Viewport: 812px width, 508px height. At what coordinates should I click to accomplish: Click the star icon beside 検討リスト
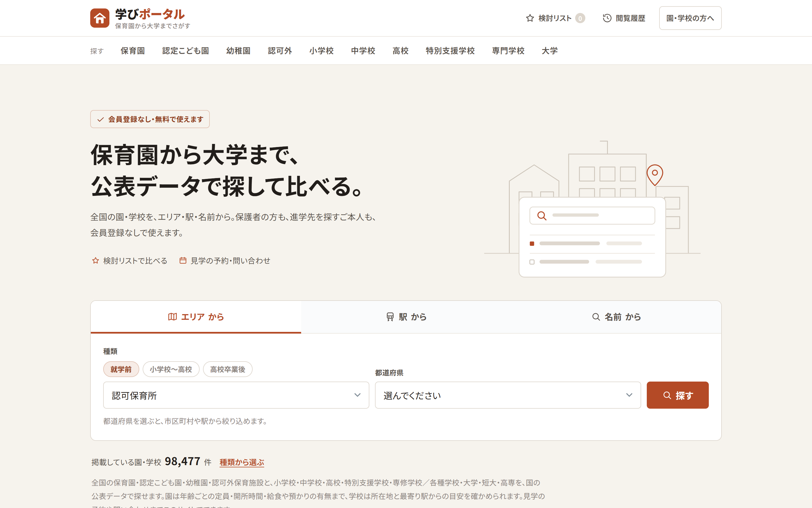click(x=530, y=18)
